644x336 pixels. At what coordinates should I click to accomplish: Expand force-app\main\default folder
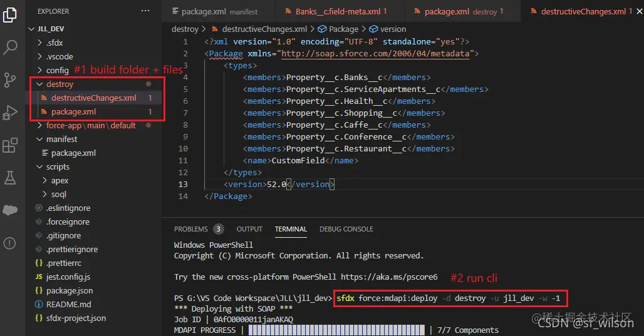pos(40,126)
